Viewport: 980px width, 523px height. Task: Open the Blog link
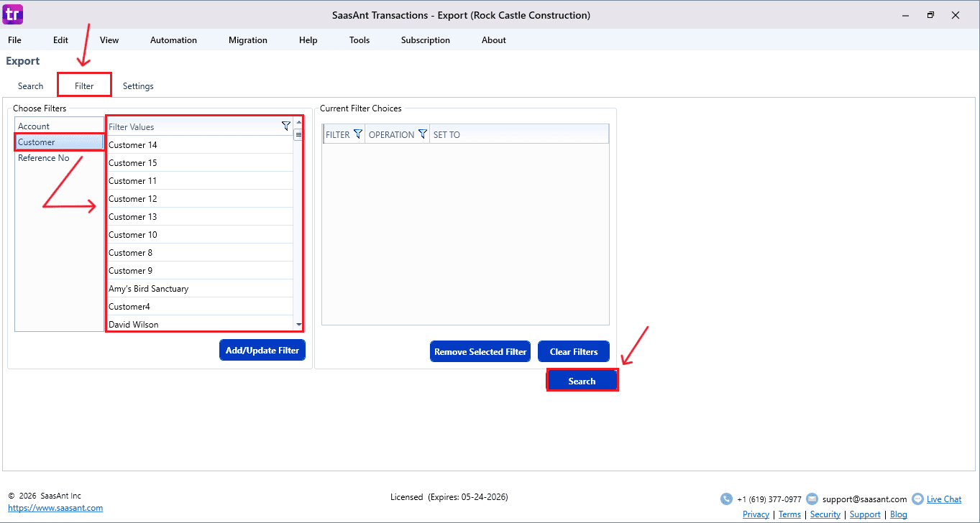tap(899, 514)
